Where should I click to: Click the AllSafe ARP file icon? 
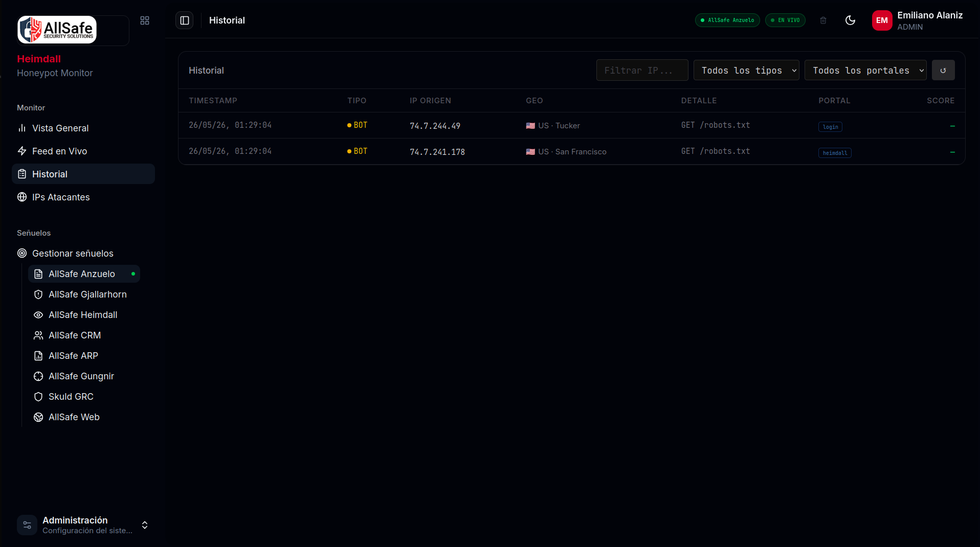[x=38, y=356]
